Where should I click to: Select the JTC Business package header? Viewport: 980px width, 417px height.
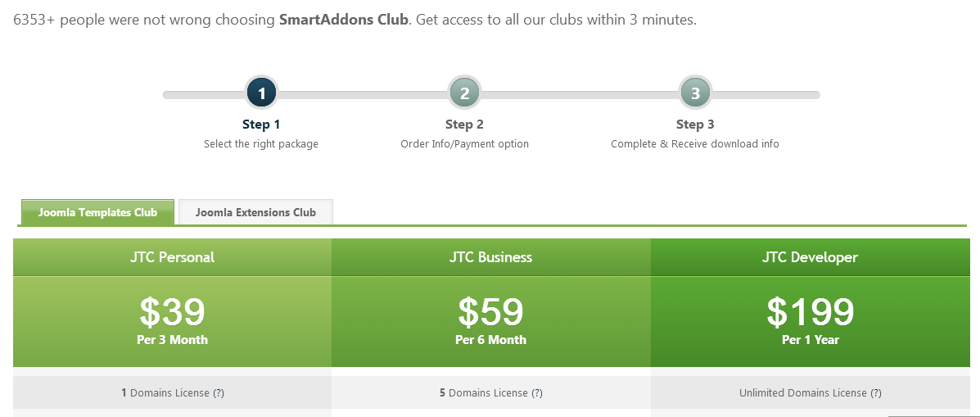click(490, 257)
